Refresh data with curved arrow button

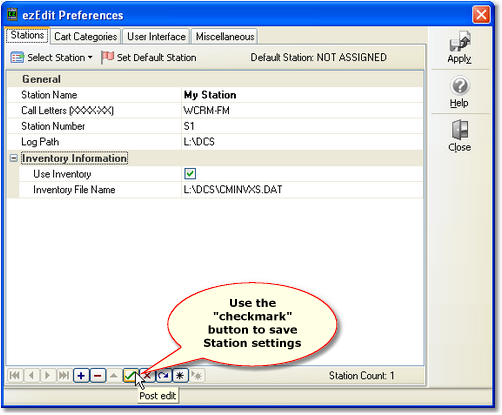pos(163,376)
